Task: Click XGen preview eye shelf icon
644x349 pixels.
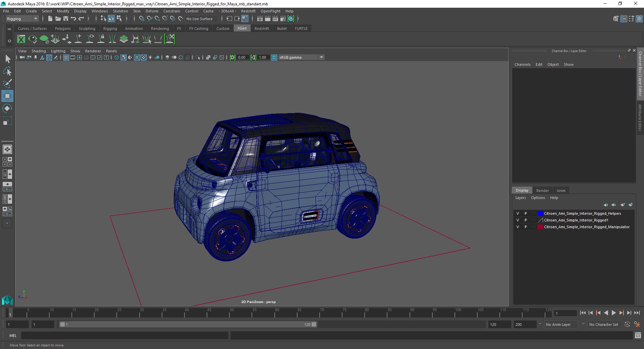Action: [33, 39]
